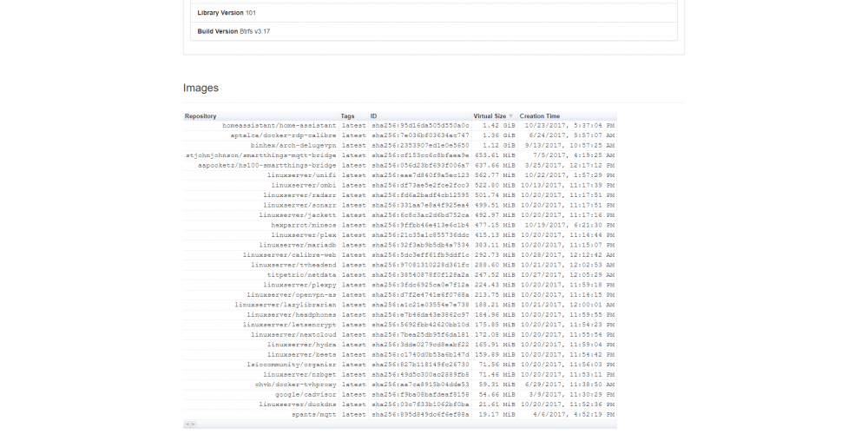Select linuxserver/unifi repository cell
Image resolution: width=868 pixels, height=447 pixels.
point(302,175)
